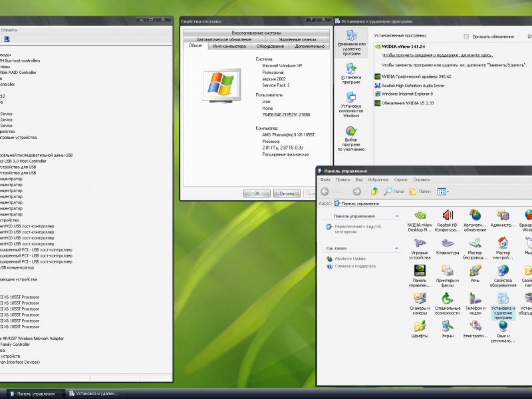This screenshot has height=399, width=532.
Task: Open the Избранное menu in Control Panel
Action: point(378,180)
